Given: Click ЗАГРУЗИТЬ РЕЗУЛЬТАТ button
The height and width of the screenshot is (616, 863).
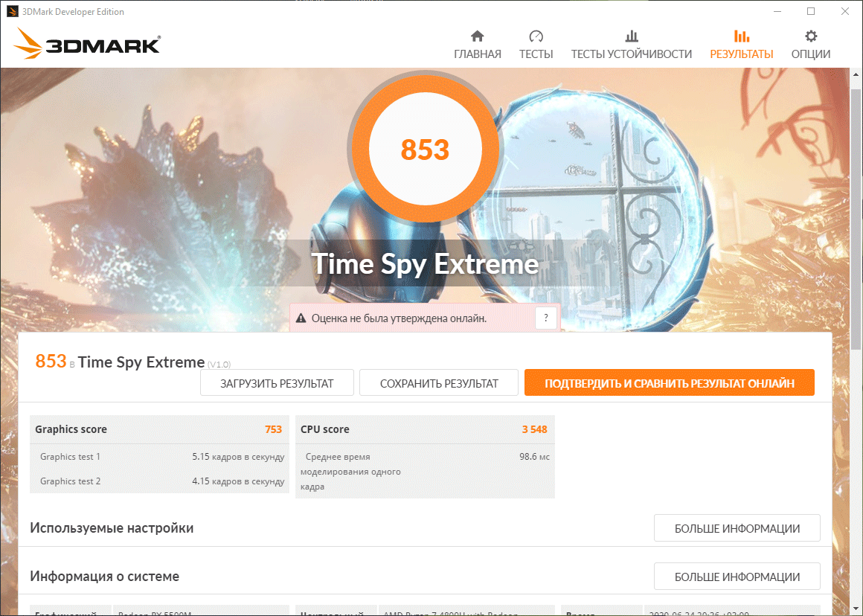Looking at the screenshot, I should pos(277,382).
